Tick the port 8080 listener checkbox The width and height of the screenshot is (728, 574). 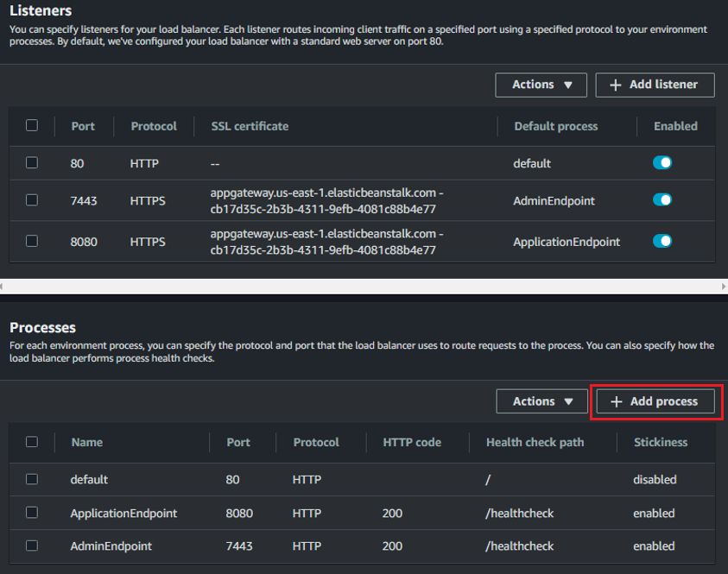click(x=32, y=241)
